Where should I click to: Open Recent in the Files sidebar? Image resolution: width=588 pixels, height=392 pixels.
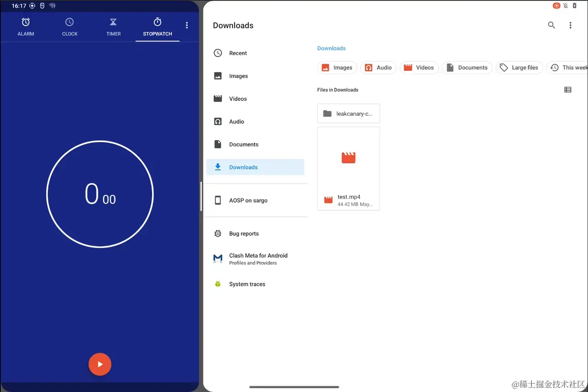click(255, 53)
